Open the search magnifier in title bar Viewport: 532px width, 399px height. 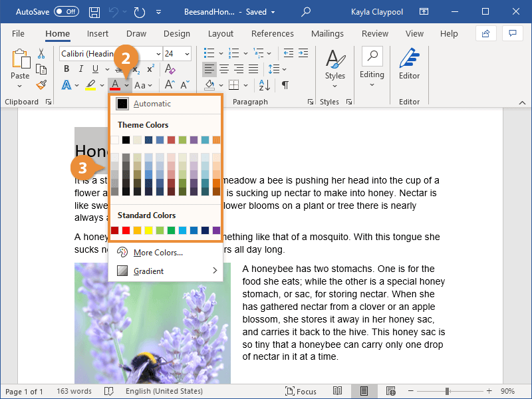(x=306, y=12)
